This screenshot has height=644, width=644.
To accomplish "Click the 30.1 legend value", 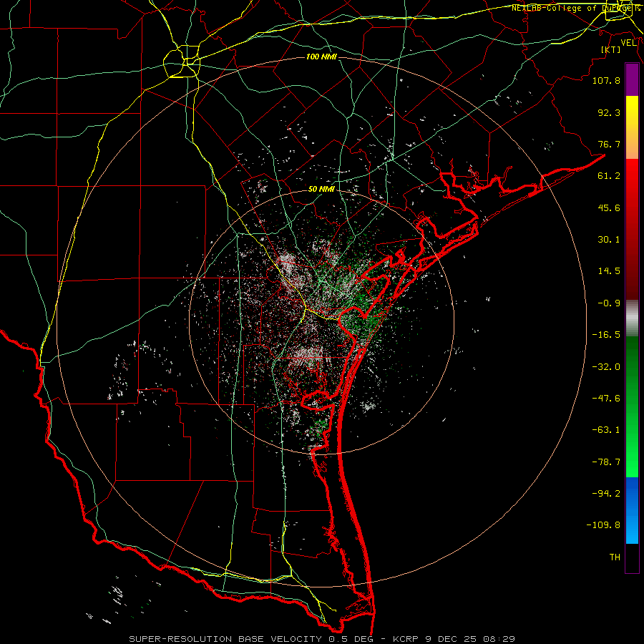I will point(609,240).
